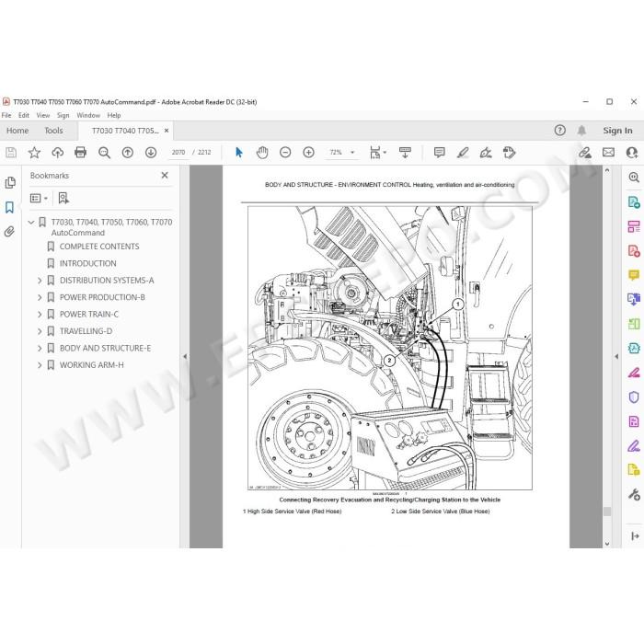The height and width of the screenshot is (644, 644).
Task: Open the Attachments paperclip panel
Action: [9, 231]
